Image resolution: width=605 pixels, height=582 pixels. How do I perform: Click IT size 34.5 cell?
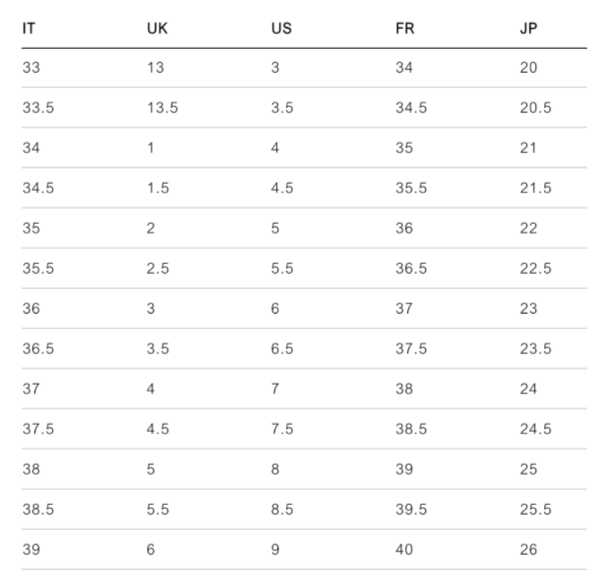click(x=38, y=188)
